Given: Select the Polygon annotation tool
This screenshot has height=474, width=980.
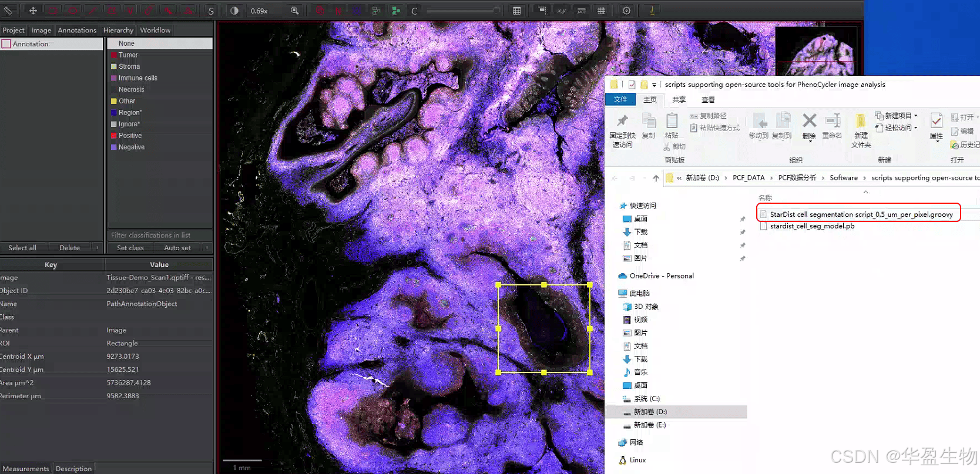Looking at the screenshot, I should click(112, 11).
